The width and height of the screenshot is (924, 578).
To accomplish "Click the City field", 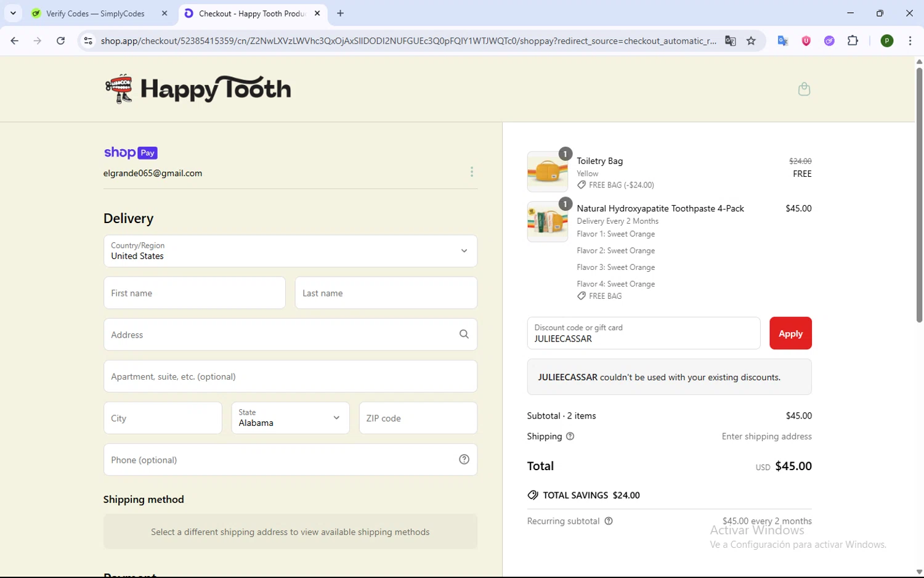I will 163,418.
